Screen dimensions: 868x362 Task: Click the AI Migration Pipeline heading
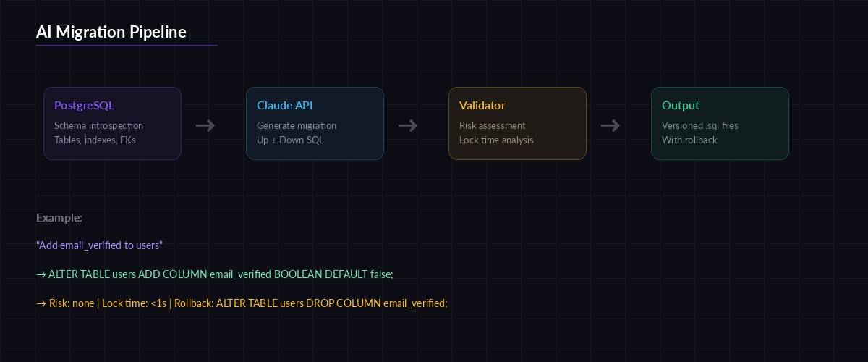111,32
